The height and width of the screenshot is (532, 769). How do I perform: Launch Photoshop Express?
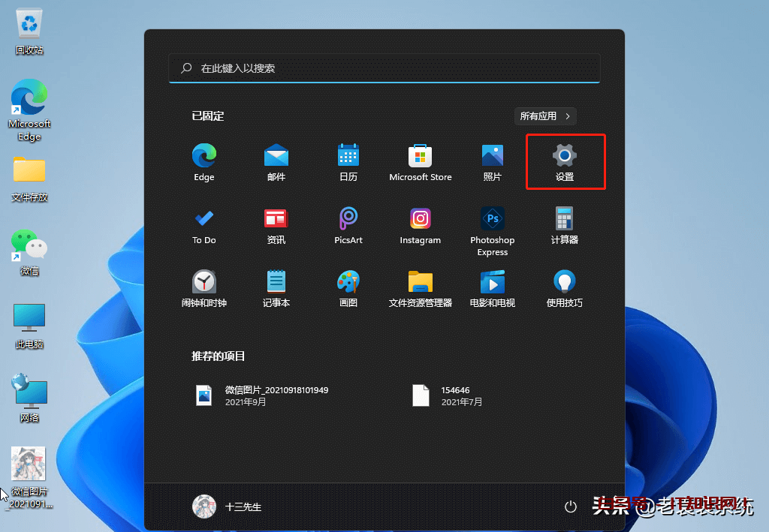493,232
